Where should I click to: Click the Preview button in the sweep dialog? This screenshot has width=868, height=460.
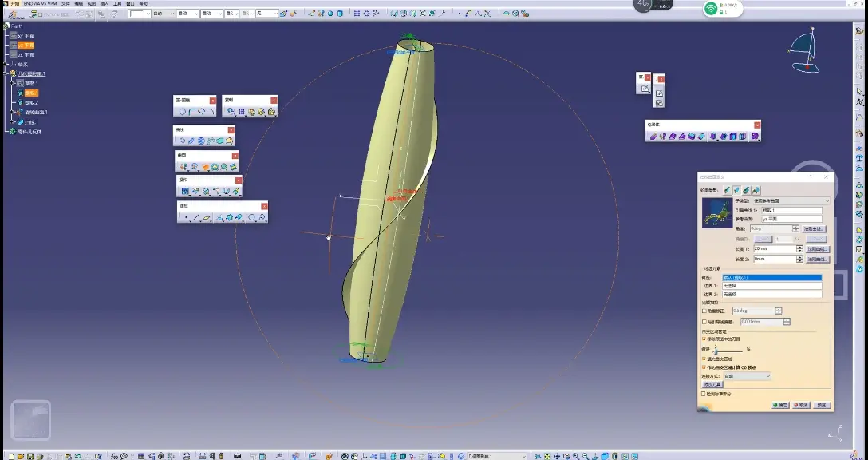pyautogui.click(x=822, y=406)
